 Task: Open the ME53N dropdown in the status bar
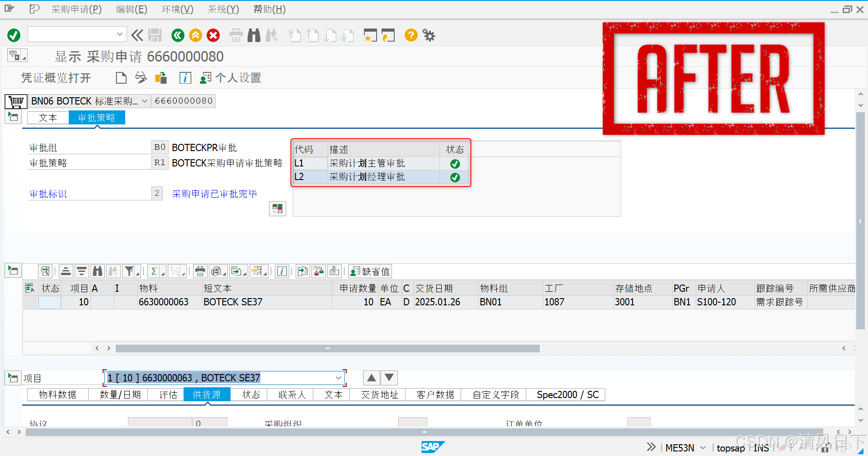[702, 447]
